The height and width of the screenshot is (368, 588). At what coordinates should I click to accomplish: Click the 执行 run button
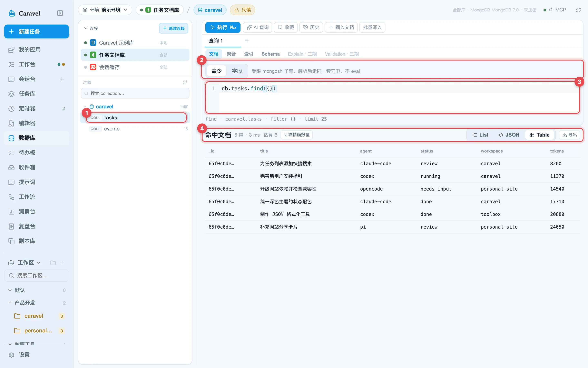pyautogui.click(x=223, y=27)
